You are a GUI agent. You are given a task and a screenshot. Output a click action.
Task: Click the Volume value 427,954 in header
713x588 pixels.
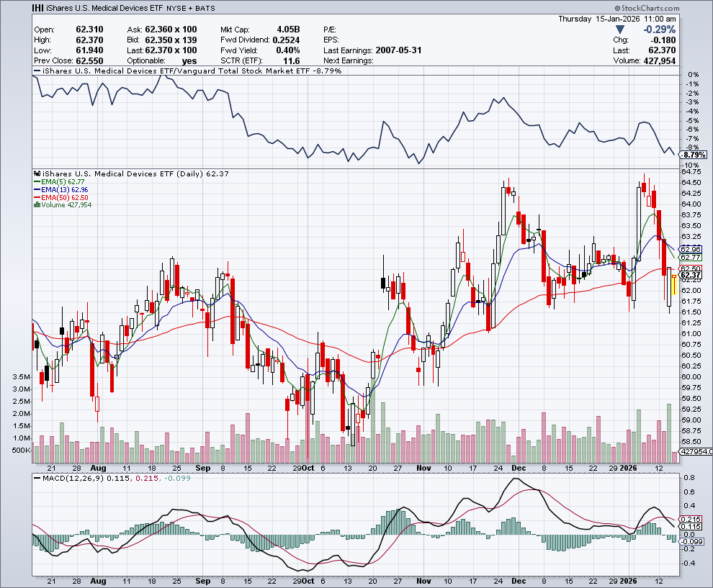tap(660, 61)
